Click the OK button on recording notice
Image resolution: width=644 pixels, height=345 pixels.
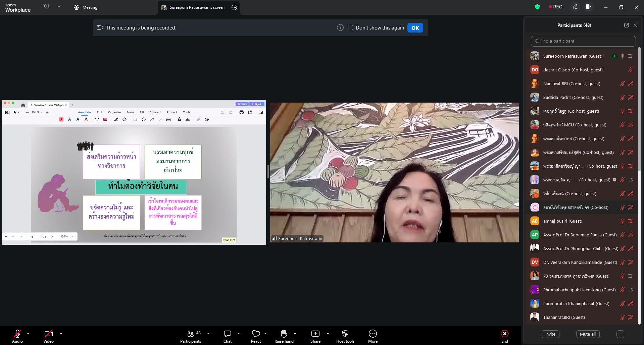[415, 28]
